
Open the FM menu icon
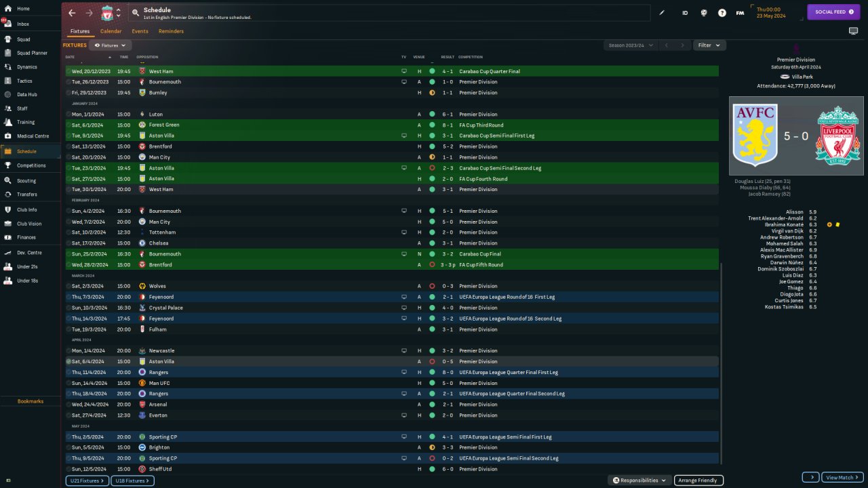point(740,13)
